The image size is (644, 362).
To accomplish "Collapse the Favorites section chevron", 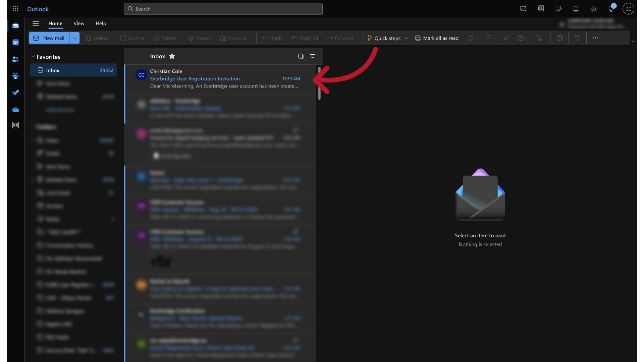I will click(33, 57).
